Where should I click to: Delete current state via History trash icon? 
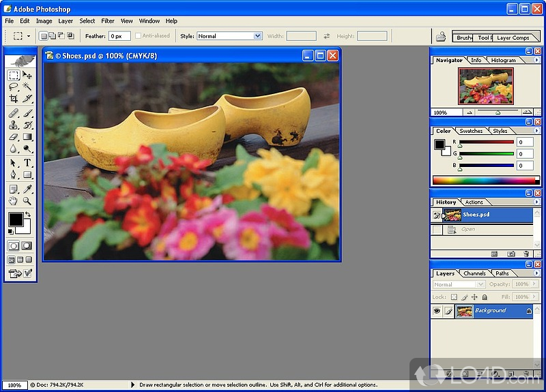click(x=526, y=254)
